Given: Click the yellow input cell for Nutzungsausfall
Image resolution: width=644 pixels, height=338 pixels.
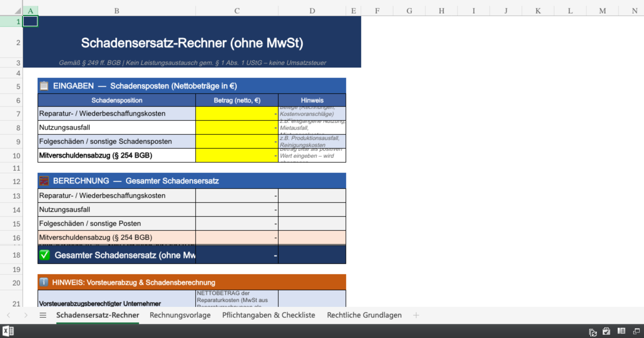Looking at the screenshot, I should tap(236, 127).
